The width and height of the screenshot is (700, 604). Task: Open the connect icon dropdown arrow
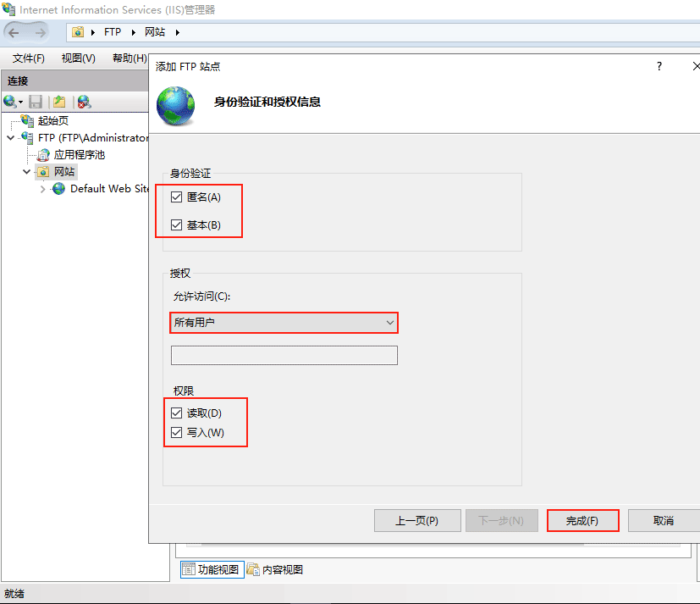20,103
